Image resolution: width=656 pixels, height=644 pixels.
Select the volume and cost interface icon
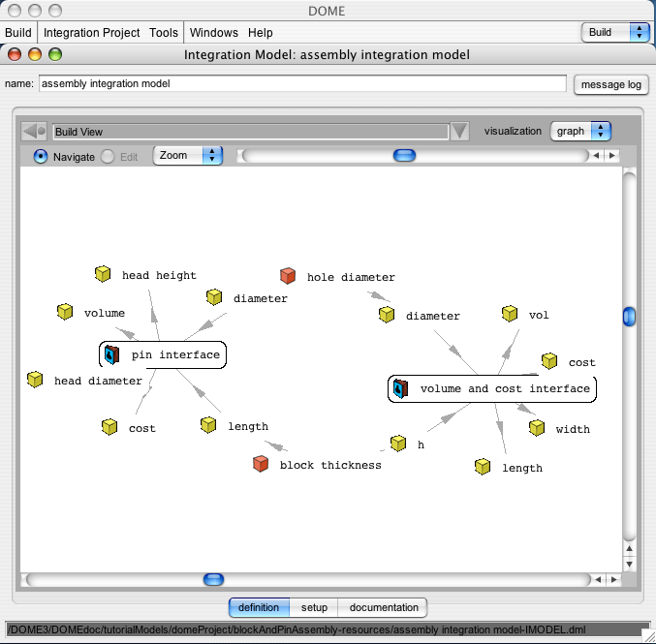coord(401,389)
